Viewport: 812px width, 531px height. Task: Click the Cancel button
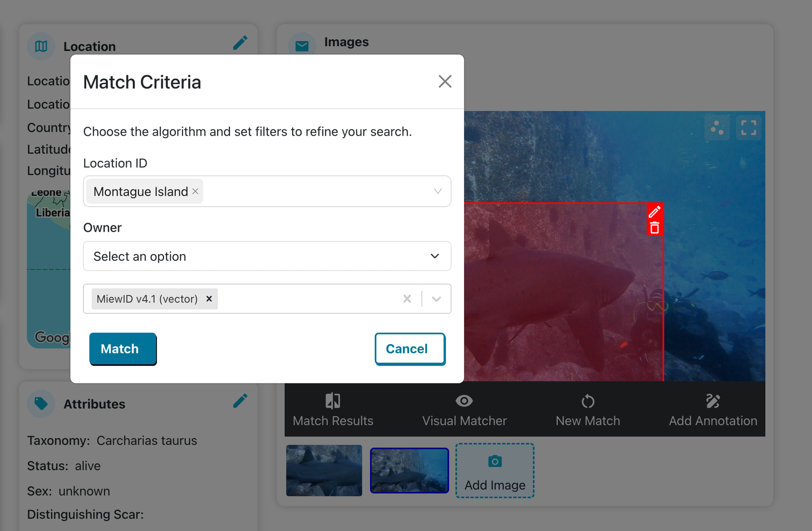410,349
